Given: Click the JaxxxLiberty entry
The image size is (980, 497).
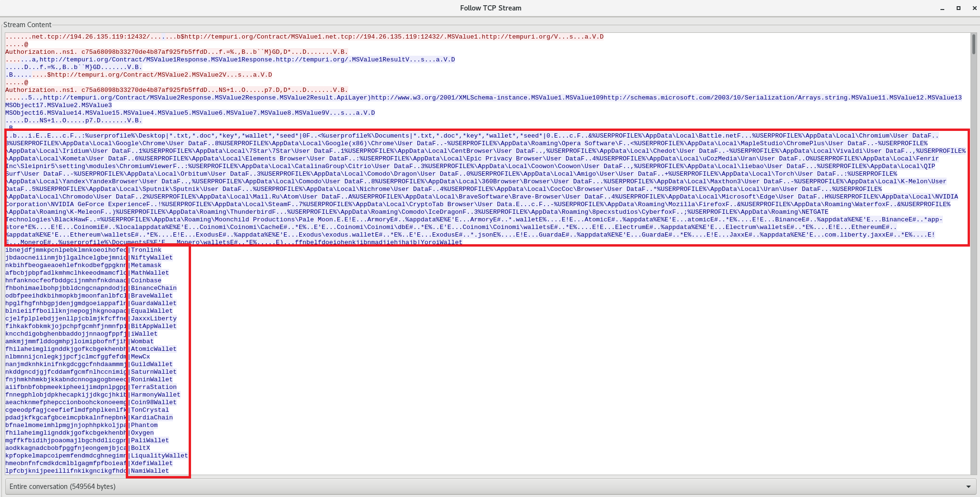Looking at the screenshot, I should coord(153,318).
